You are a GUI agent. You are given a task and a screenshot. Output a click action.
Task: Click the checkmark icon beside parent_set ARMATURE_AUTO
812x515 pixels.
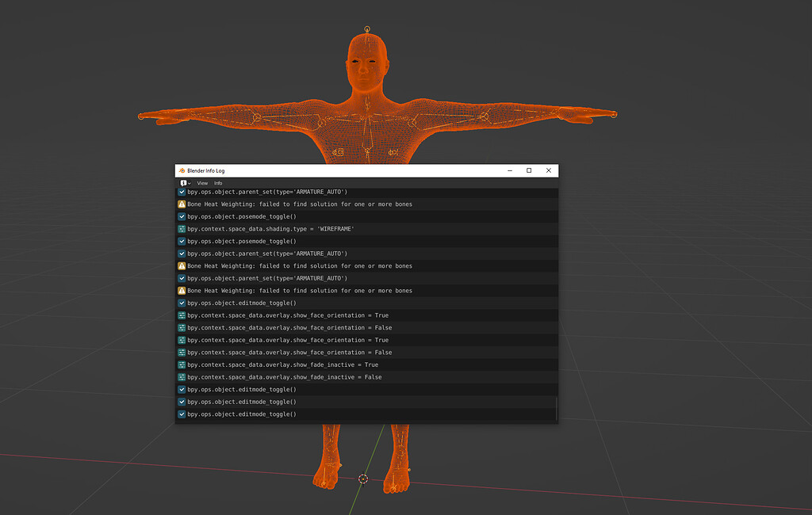point(181,191)
